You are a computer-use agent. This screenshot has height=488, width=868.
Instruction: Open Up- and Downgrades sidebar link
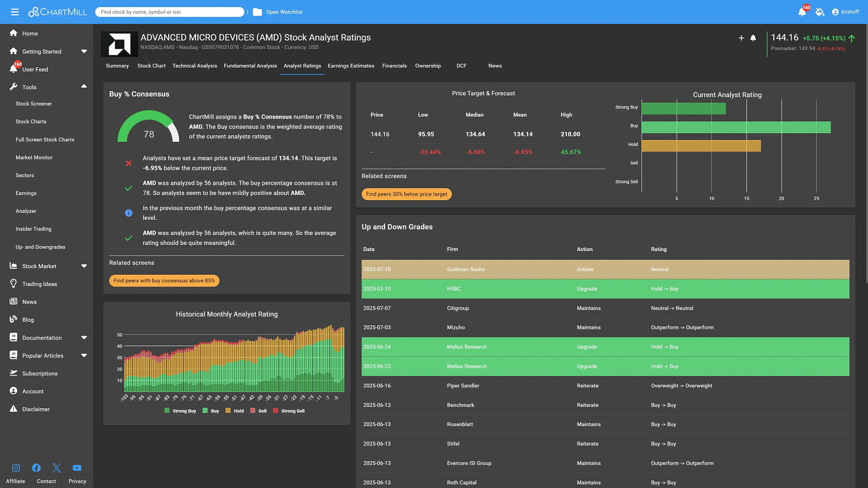[x=41, y=247]
